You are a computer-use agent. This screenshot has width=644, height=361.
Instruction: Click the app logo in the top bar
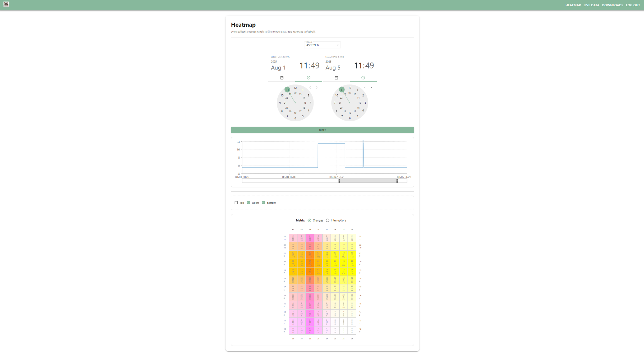(6, 4)
